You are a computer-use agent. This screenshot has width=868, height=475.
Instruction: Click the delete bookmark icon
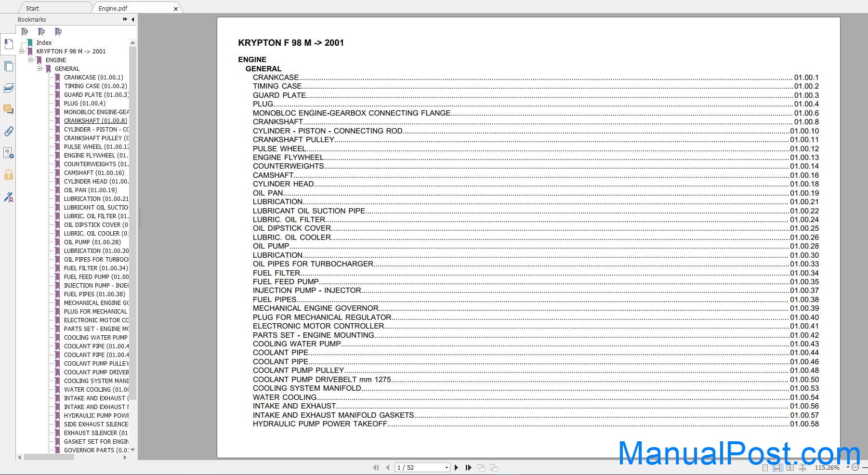[25, 32]
